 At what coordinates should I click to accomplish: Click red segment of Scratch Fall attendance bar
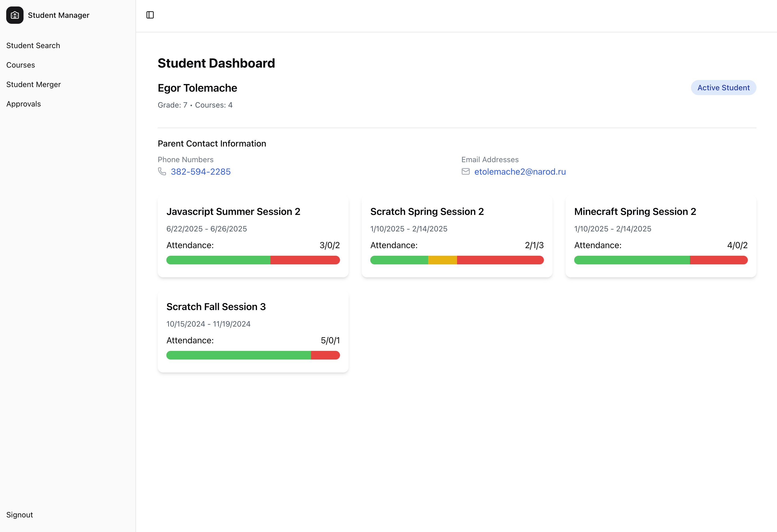coord(325,355)
